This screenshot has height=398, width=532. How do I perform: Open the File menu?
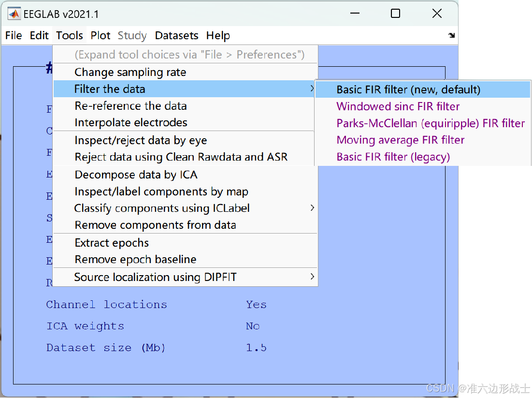(x=14, y=35)
